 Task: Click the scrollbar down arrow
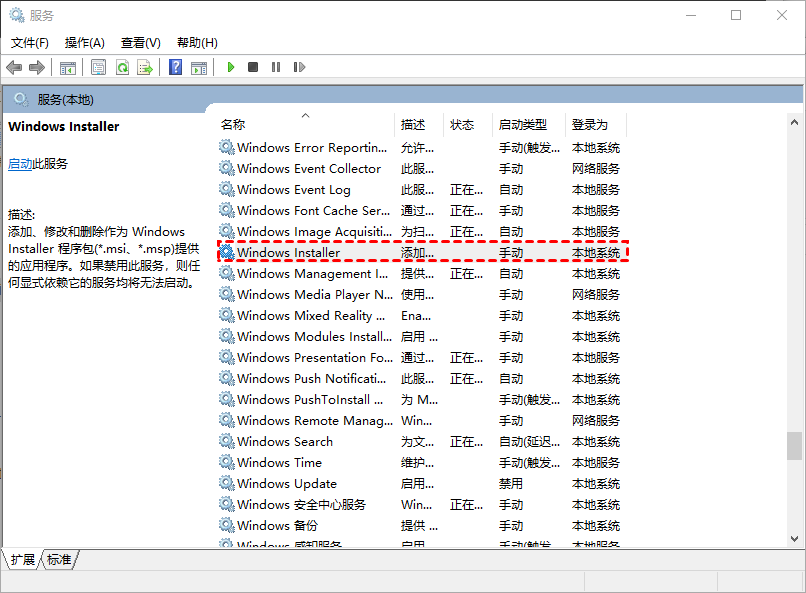pyautogui.click(x=794, y=539)
